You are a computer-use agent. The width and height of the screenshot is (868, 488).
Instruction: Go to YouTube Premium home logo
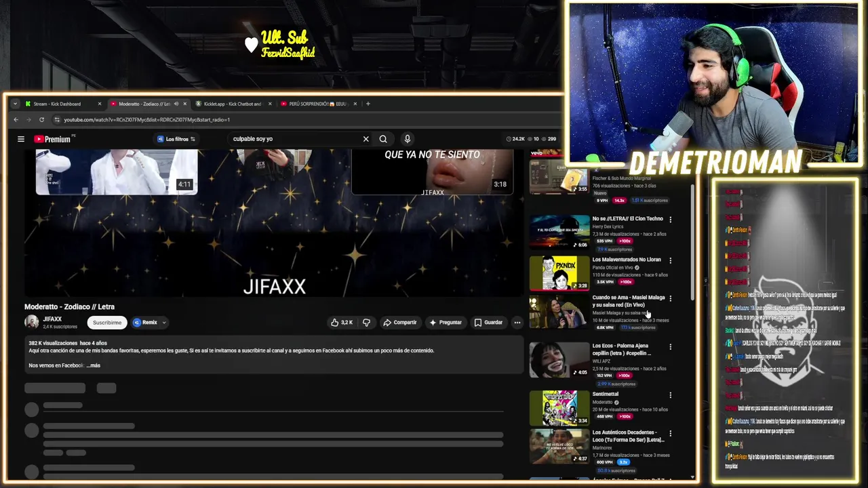tap(53, 139)
